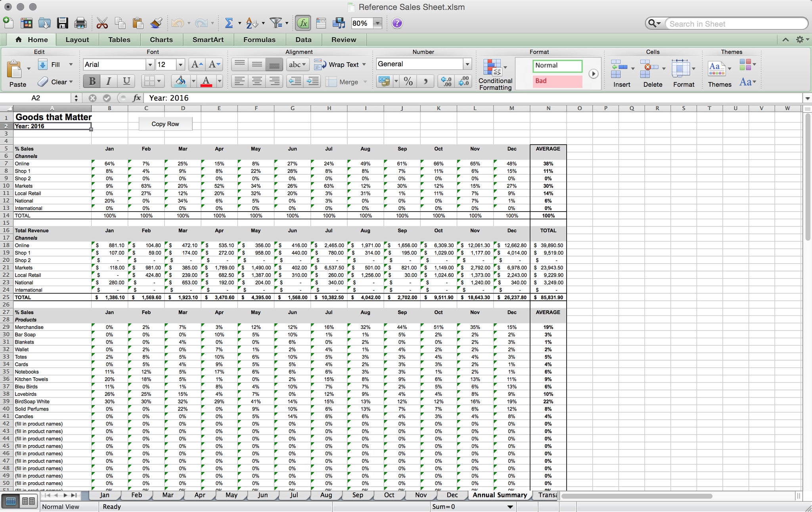
Task: Open the Formulas ribbon tab
Action: click(x=259, y=40)
